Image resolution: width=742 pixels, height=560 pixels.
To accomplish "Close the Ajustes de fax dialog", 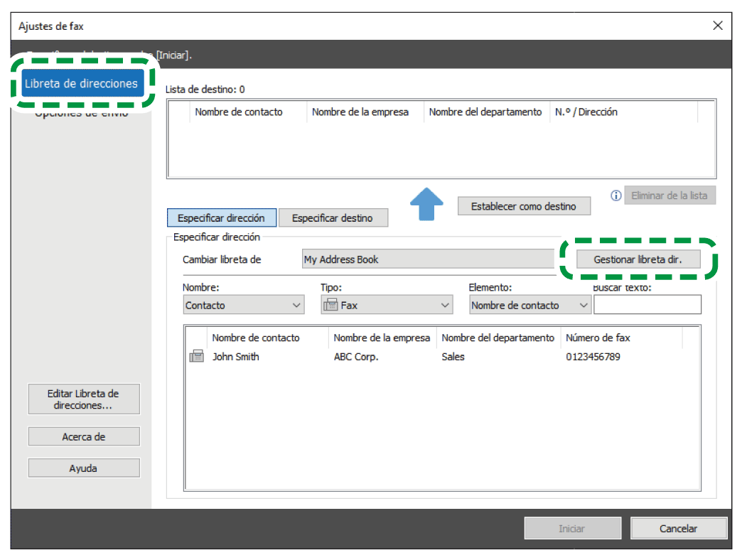I will coord(717,26).
